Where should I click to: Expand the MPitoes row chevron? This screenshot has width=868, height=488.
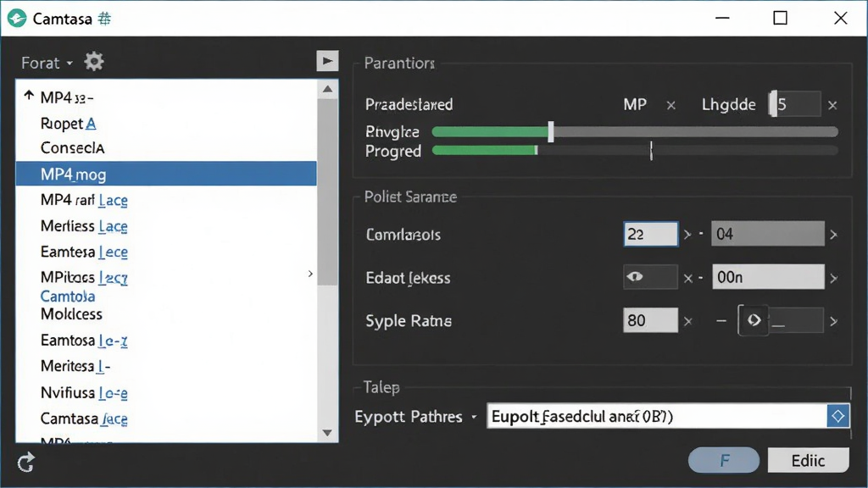pyautogui.click(x=310, y=274)
